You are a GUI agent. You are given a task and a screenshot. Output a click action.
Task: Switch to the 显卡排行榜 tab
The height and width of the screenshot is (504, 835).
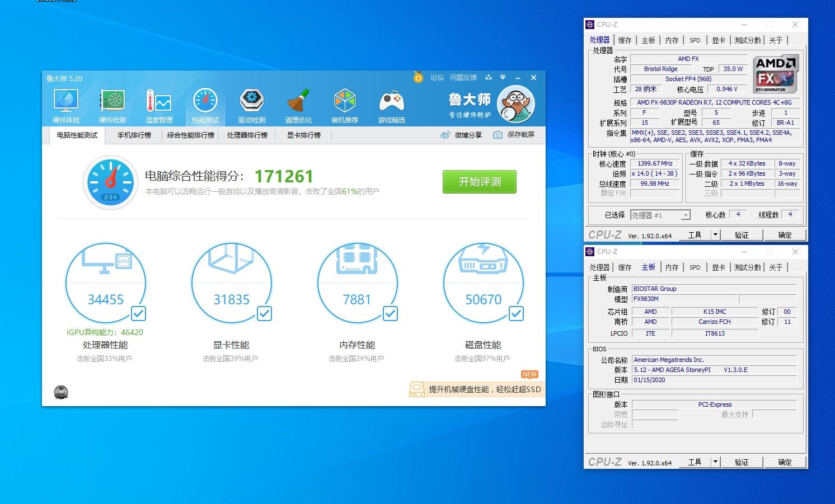[x=304, y=135]
